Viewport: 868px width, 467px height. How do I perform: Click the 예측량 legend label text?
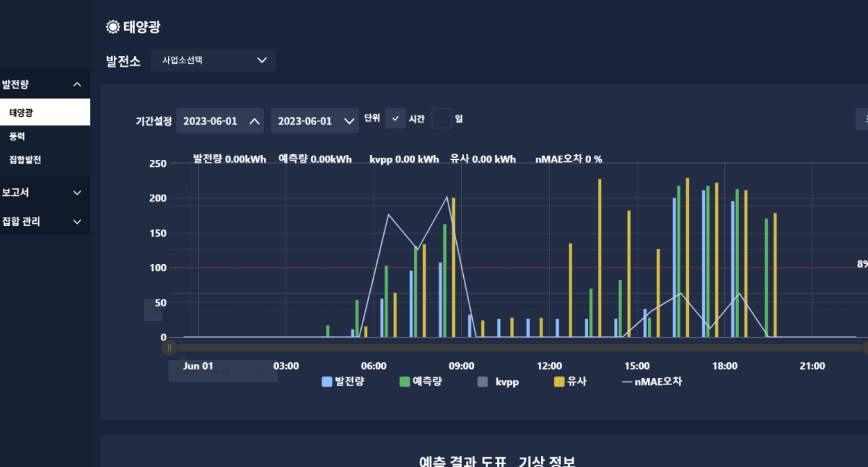(x=427, y=382)
